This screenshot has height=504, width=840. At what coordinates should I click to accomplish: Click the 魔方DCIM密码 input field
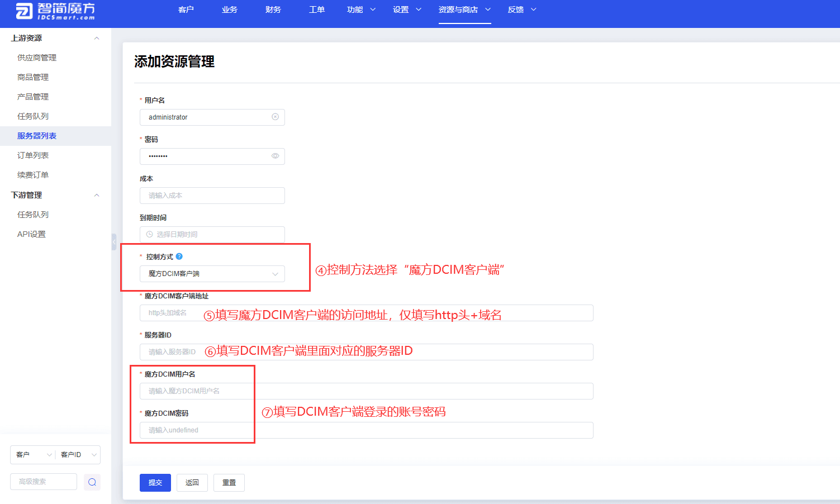point(367,430)
